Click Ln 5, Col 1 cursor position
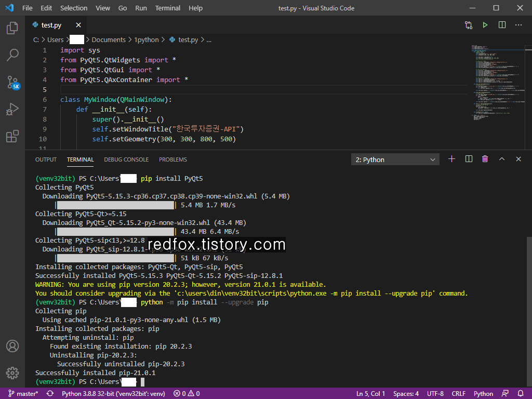This screenshot has width=532, height=399. [x=370, y=394]
